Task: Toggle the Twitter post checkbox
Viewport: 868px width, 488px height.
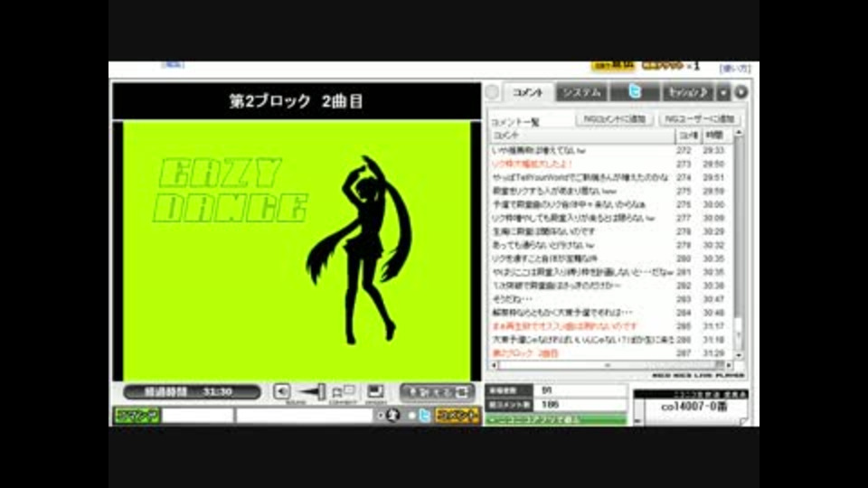Action: click(411, 415)
